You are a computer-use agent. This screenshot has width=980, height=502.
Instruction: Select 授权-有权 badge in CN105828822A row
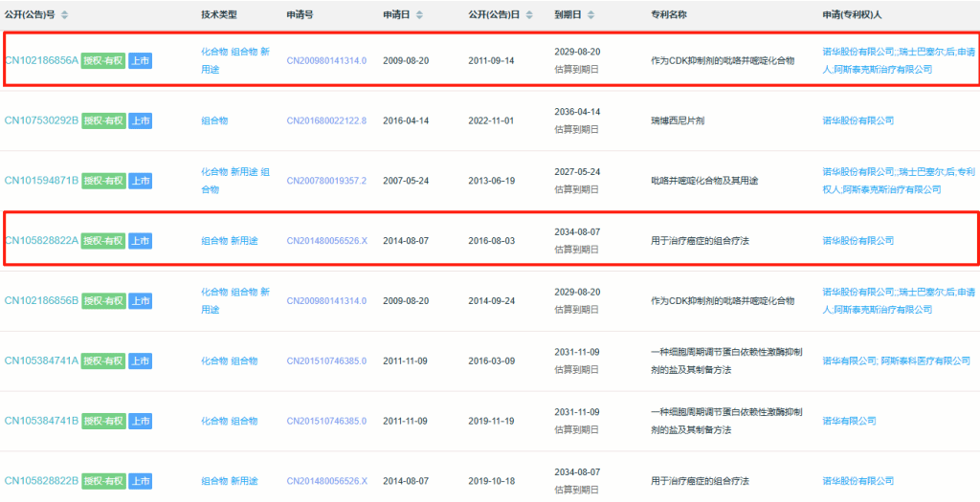click(x=103, y=240)
